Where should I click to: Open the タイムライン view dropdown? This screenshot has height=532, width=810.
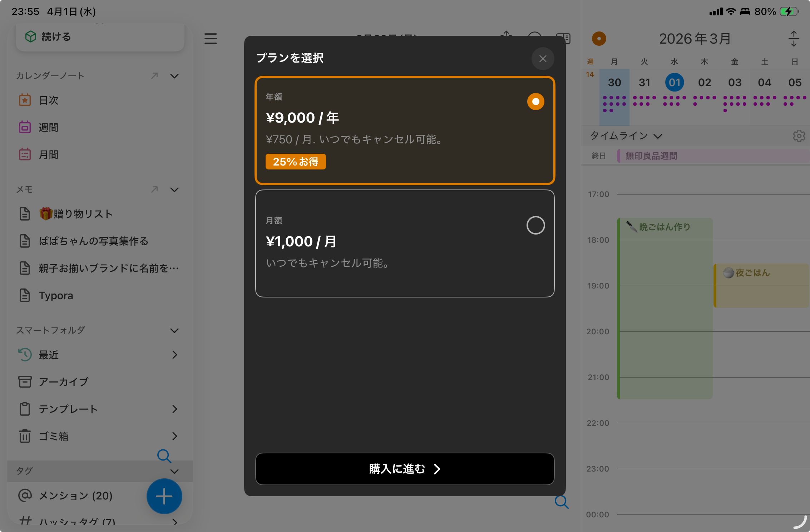pos(626,136)
